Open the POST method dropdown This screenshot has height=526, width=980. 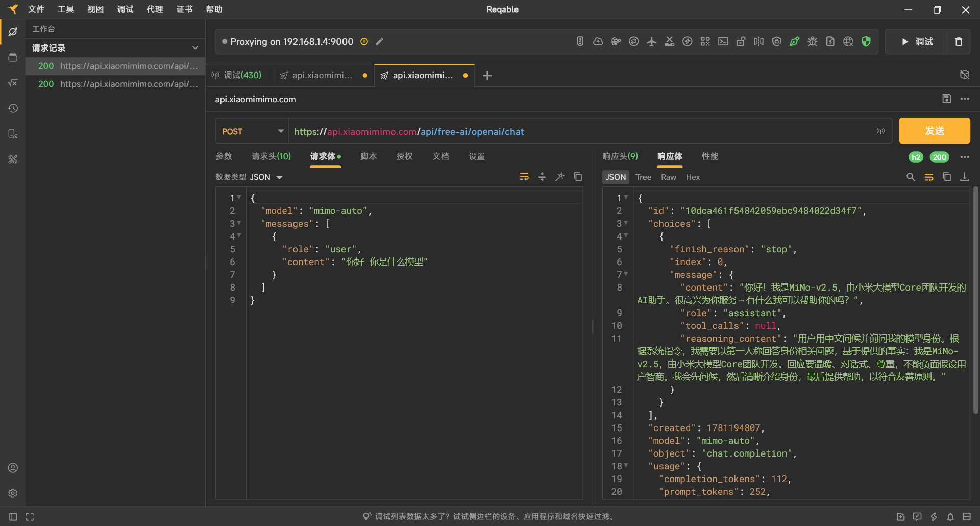pyautogui.click(x=252, y=131)
